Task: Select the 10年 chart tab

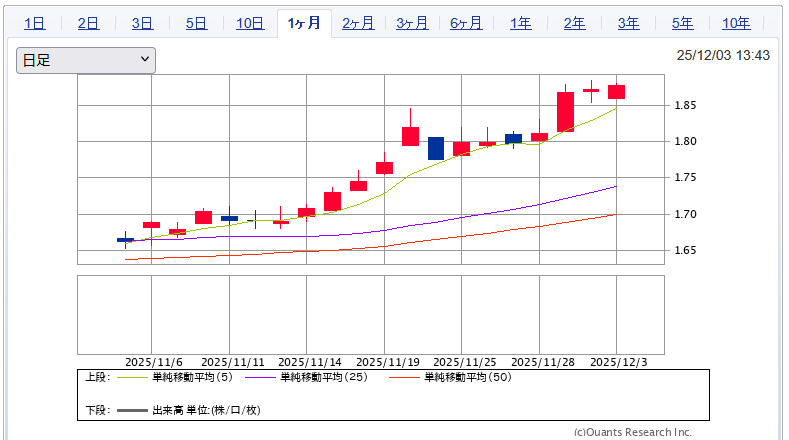Action: (736, 23)
